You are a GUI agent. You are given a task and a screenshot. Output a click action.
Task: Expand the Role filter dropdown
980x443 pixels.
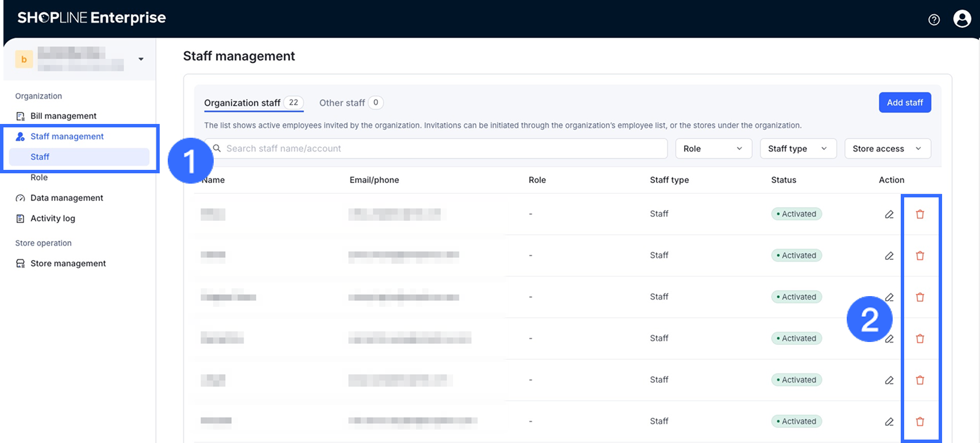pos(713,149)
